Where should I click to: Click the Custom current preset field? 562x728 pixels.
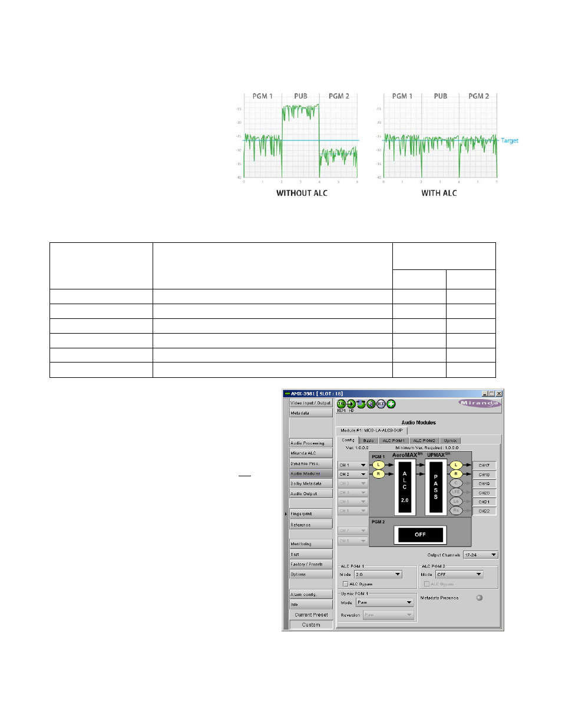pyautogui.click(x=311, y=625)
